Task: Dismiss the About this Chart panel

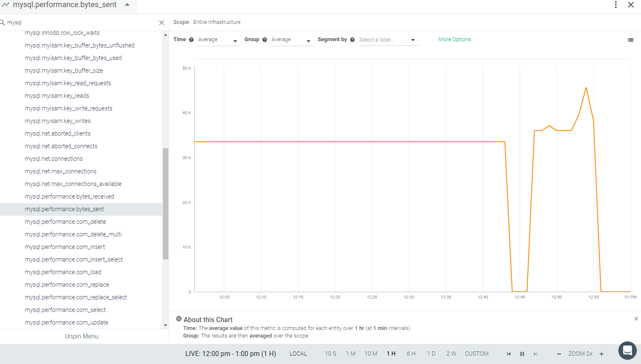Action: [x=636, y=319]
